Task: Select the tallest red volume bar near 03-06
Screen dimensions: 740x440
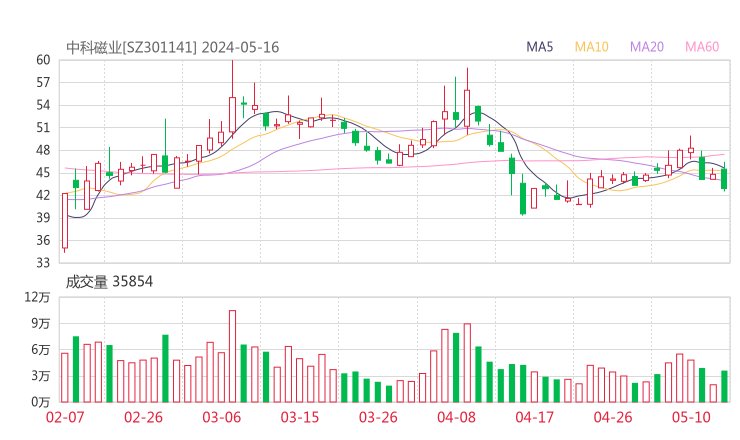Action: point(232,356)
